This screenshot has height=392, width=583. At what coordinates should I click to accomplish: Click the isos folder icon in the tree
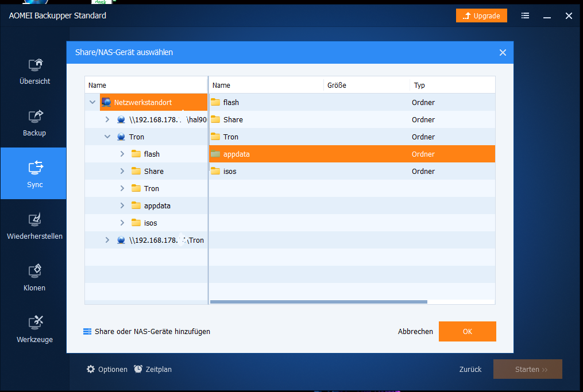point(136,223)
